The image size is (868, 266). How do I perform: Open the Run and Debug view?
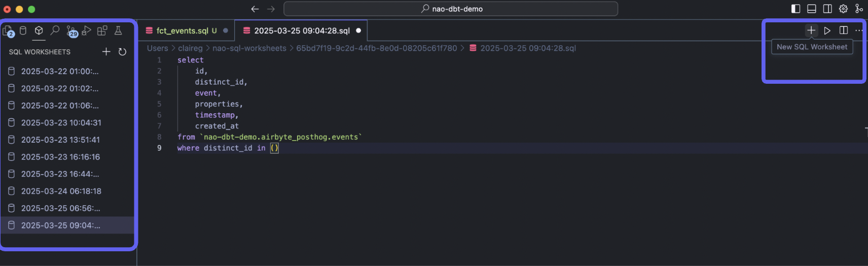[x=87, y=30]
